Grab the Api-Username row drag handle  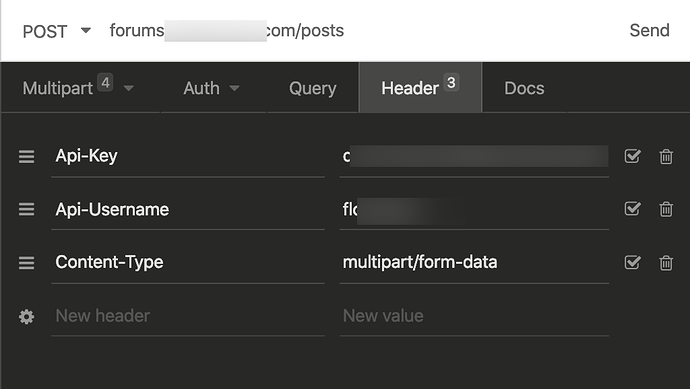pyautogui.click(x=26, y=209)
